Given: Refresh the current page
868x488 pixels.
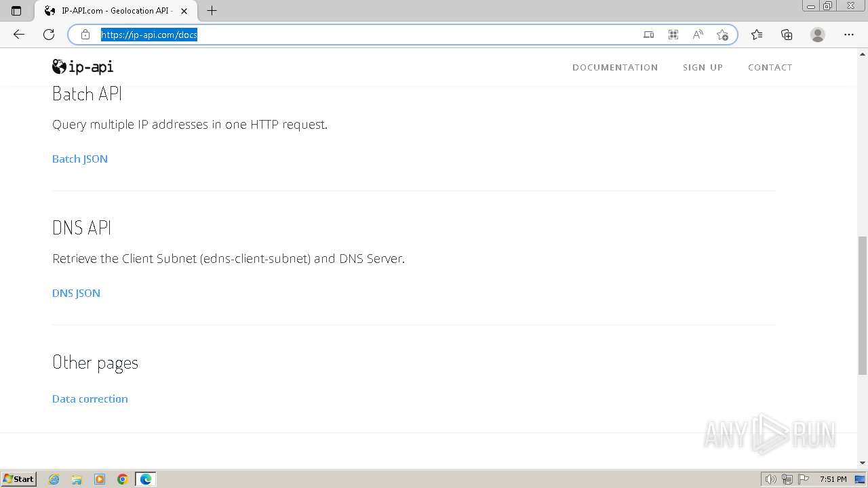Looking at the screenshot, I should (49, 35).
